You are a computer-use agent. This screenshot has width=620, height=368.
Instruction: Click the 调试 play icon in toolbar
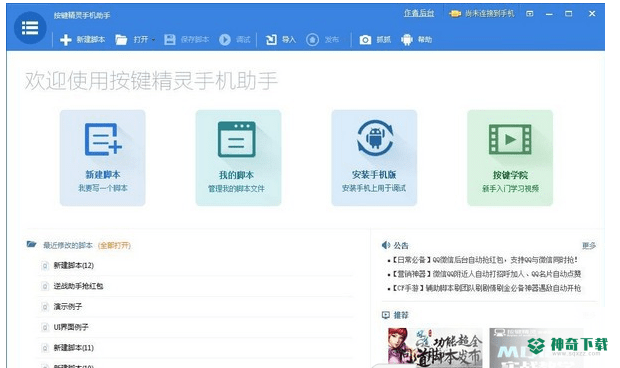225,40
